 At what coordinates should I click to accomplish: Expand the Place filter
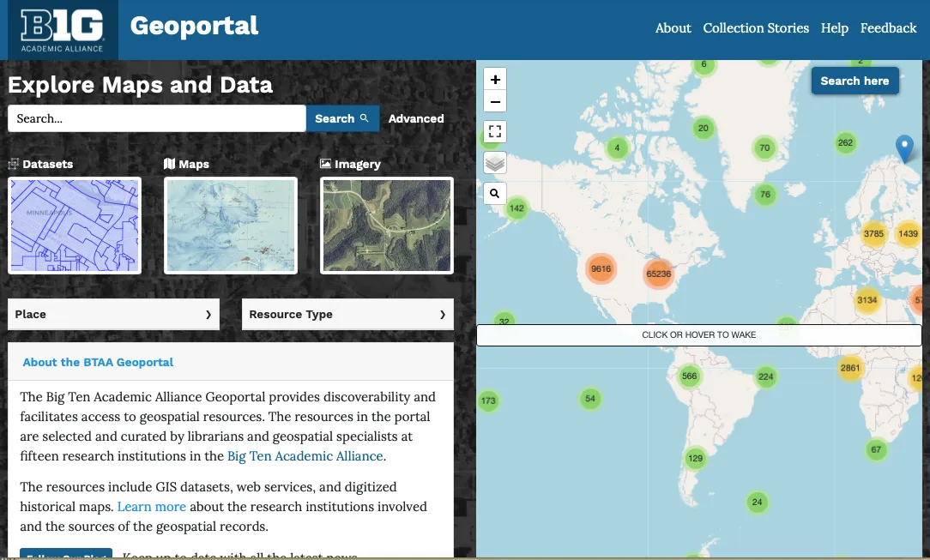click(x=113, y=315)
